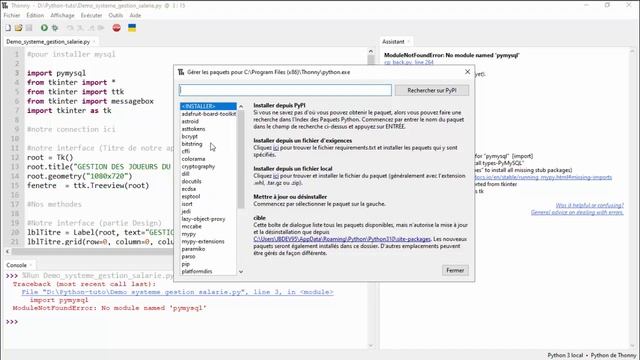Click the Step into debug icon

pos(80,28)
